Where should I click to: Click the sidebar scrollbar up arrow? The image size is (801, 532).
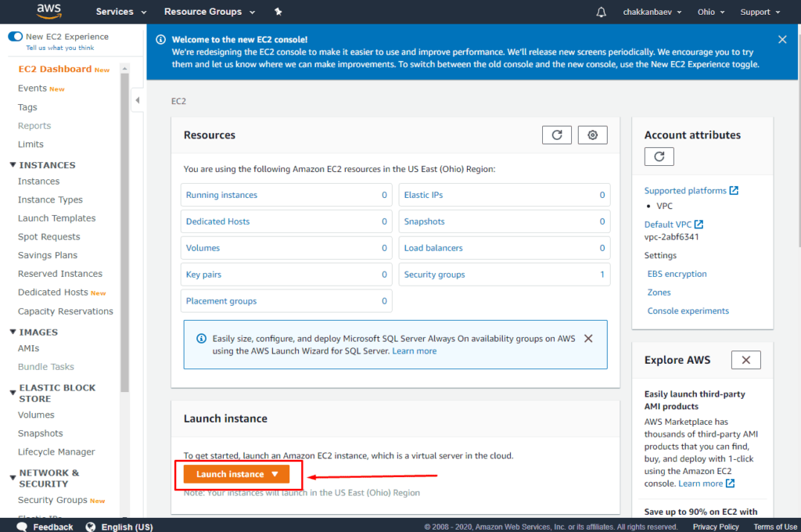124,68
